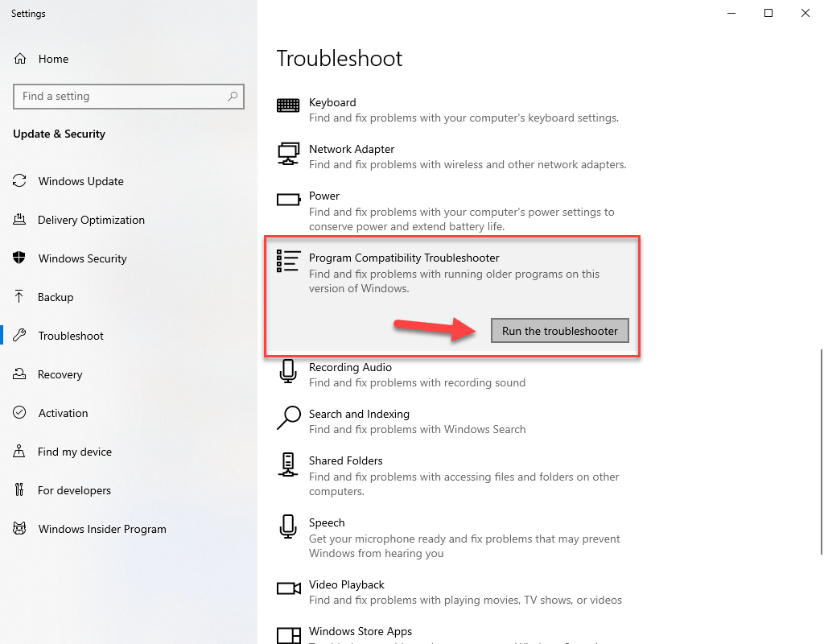Screen dimensions: 824x644
Task: Click the Speech microphone icon
Action: pyautogui.click(x=288, y=526)
